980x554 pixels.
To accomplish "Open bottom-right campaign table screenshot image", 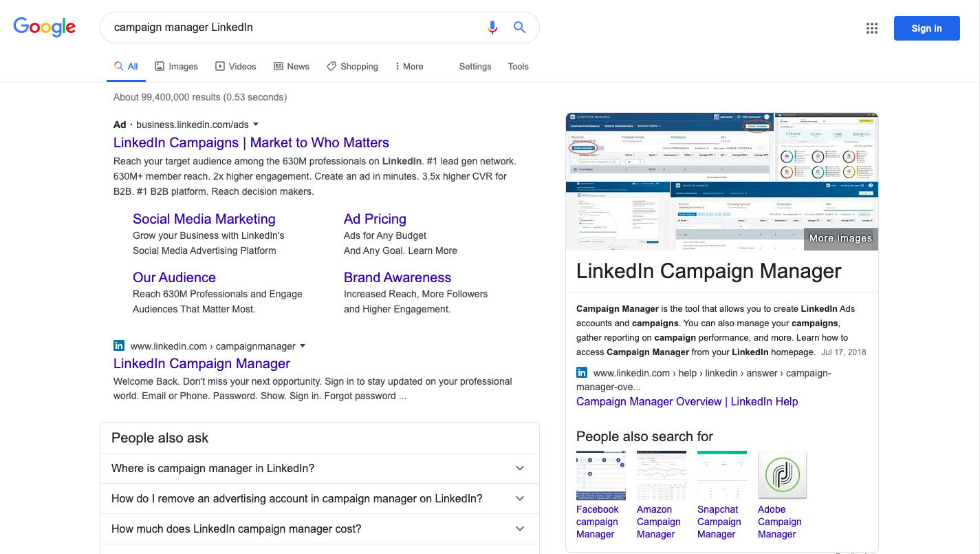I will click(x=774, y=216).
